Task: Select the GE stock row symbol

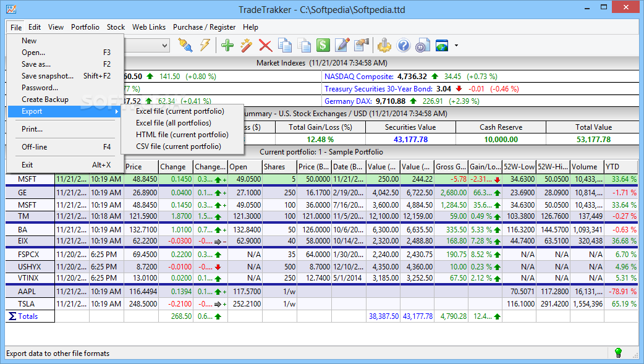Action: pyautogui.click(x=23, y=193)
